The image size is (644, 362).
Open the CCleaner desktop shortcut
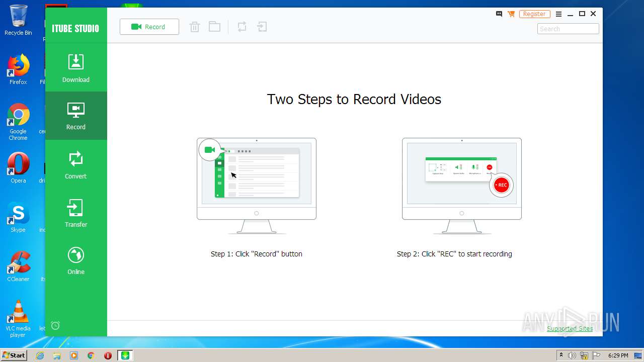click(18, 266)
